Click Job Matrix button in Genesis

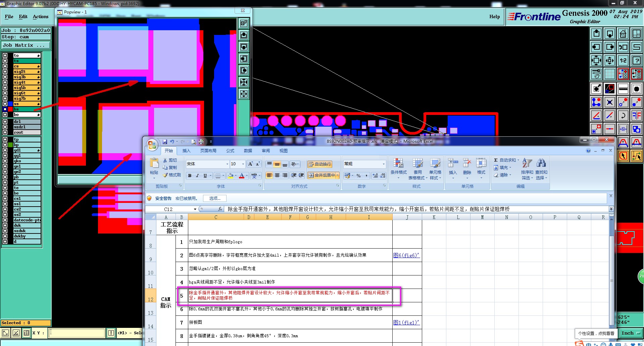click(x=26, y=45)
